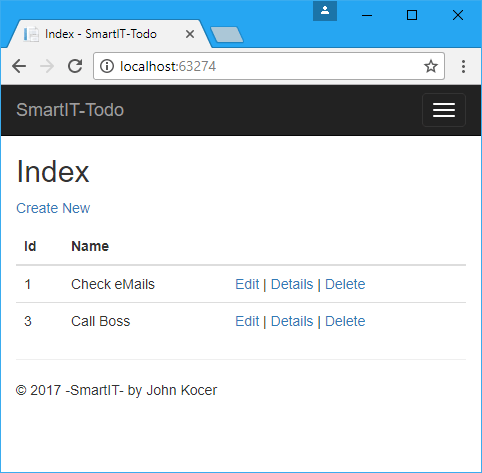Open the SmartIT-Todo brand link
482x473 pixels.
(70, 110)
